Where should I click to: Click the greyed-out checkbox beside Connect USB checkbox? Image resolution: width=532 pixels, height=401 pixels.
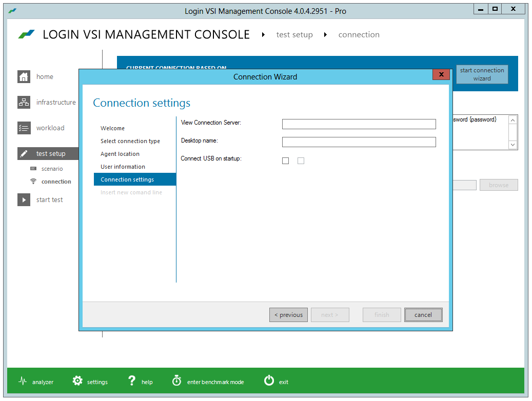tap(301, 161)
